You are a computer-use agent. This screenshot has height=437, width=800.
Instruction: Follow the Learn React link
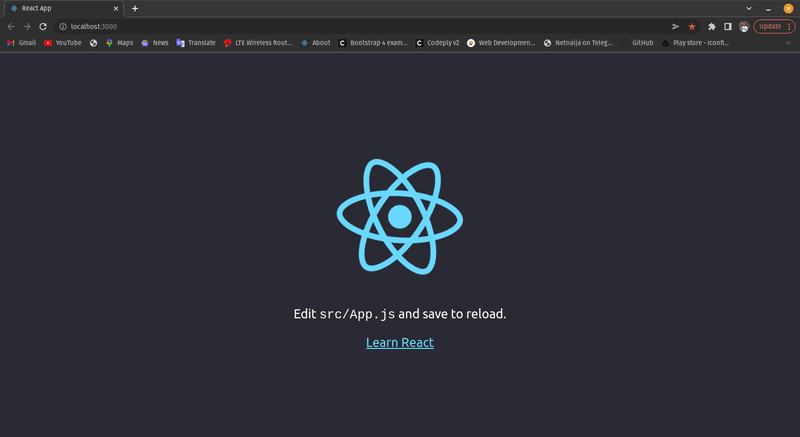(400, 343)
